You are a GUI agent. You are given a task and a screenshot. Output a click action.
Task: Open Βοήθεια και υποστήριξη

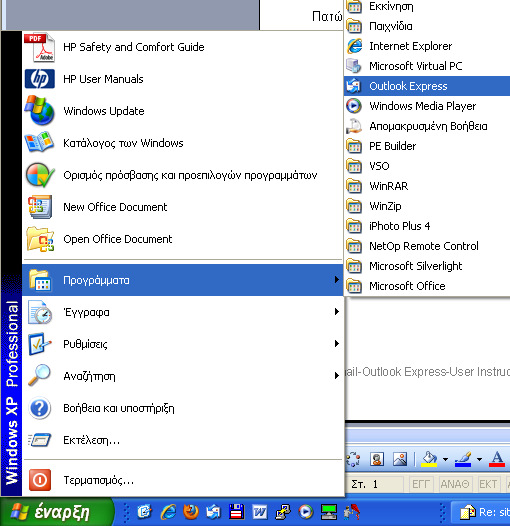[x=183, y=408]
